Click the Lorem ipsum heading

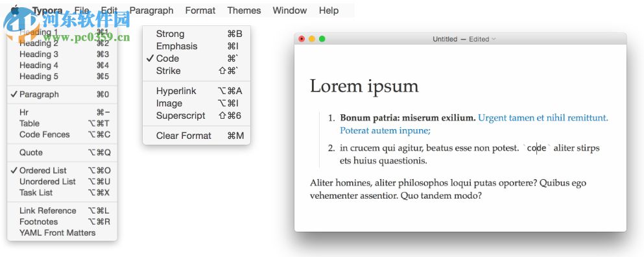(364, 86)
